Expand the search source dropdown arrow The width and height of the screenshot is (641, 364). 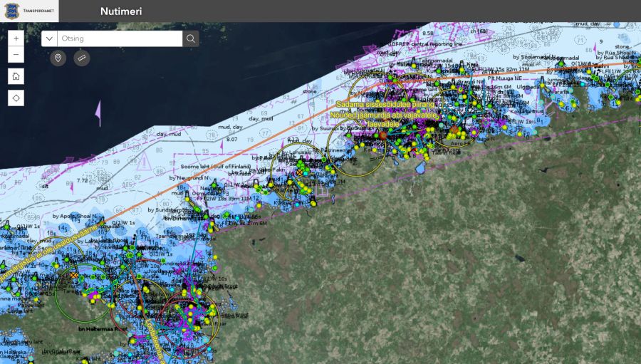(49, 38)
